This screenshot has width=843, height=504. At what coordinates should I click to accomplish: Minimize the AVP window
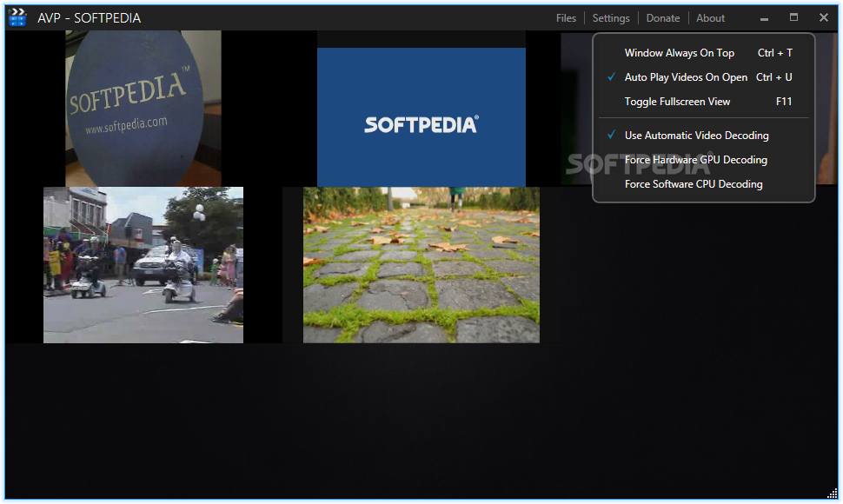[764, 18]
